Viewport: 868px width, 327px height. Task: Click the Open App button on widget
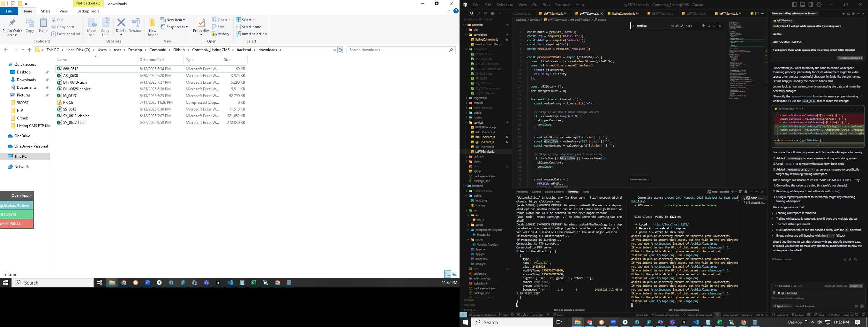coord(22,195)
